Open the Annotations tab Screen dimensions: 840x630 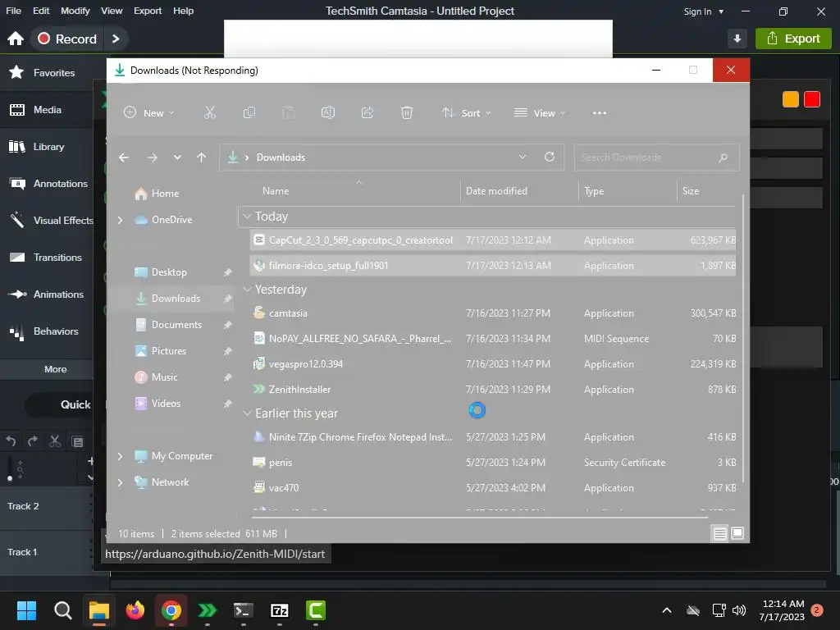click(47, 184)
